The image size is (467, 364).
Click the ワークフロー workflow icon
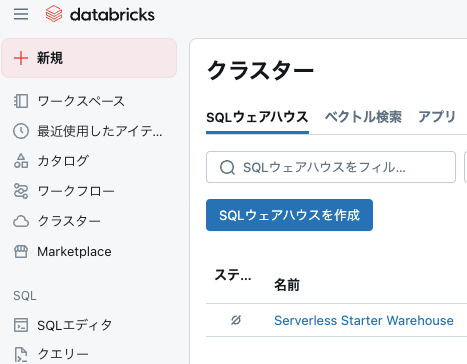pyautogui.click(x=21, y=191)
